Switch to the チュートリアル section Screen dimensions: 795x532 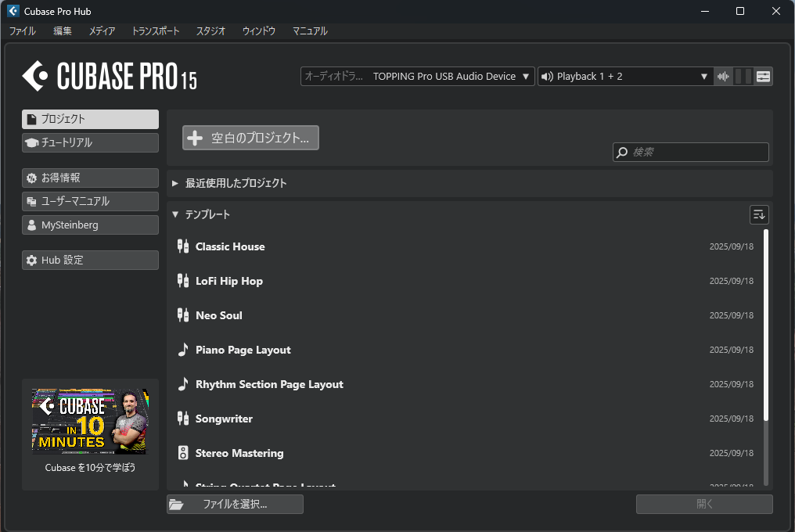click(x=90, y=143)
